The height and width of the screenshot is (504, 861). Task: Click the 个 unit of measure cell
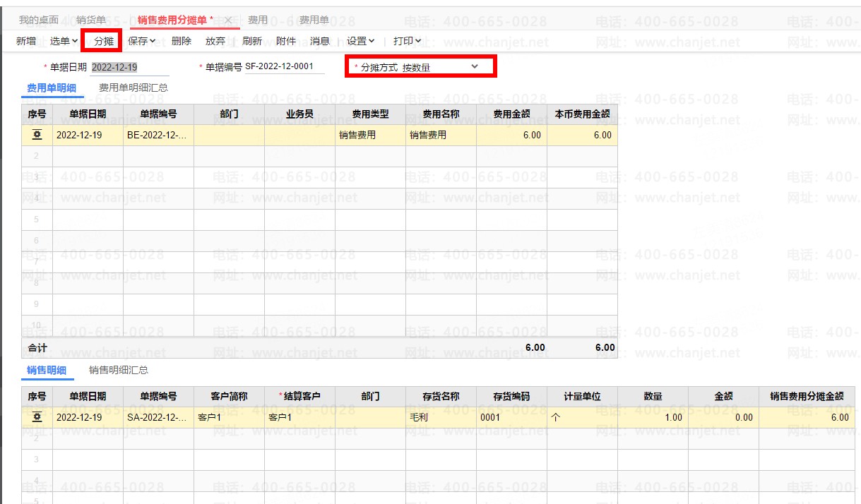pos(582,417)
